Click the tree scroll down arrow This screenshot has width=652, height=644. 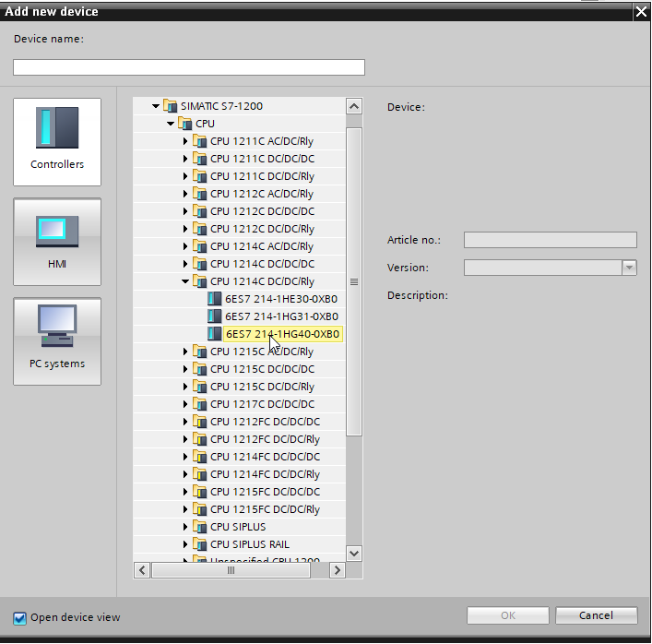pyautogui.click(x=354, y=554)
